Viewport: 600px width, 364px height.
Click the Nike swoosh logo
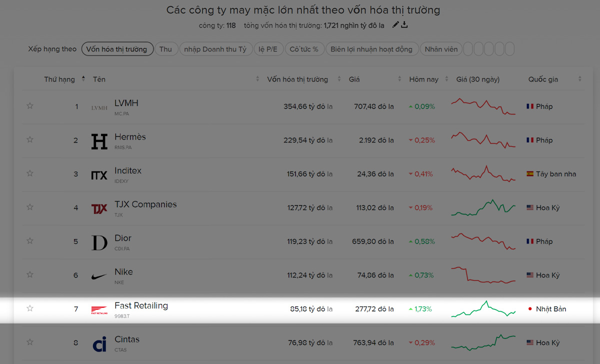pos(99,275)
